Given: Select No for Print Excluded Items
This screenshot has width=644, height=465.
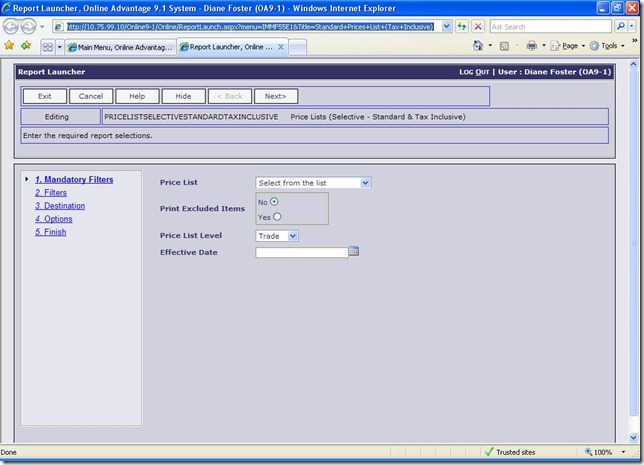Looking at the screenshot, I should (x=274, y=201).
